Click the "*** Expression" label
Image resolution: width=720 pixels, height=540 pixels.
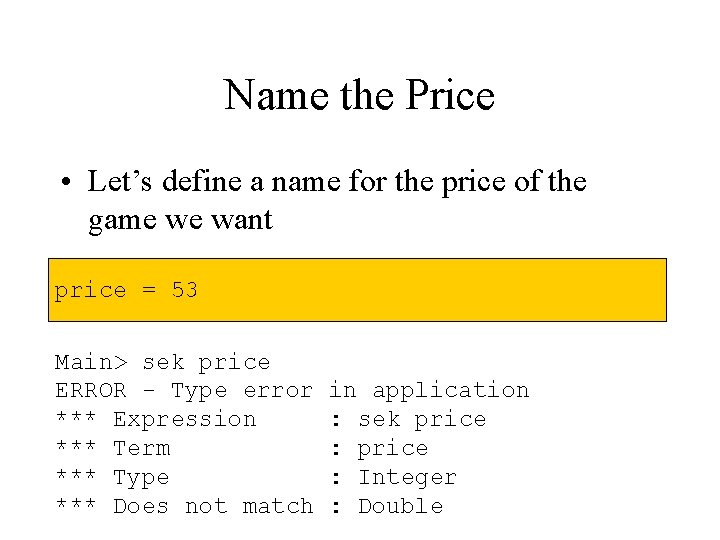pyautogui.click(x=156, y=420)
